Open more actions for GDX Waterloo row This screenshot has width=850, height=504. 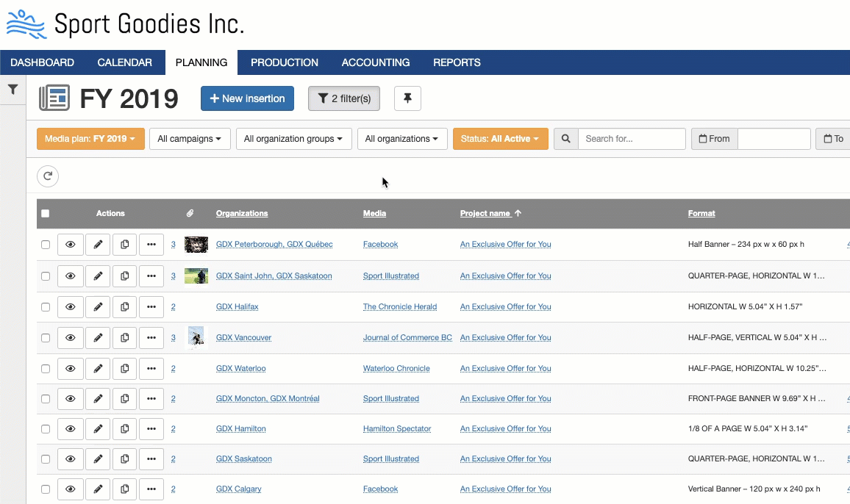[151, 369]
